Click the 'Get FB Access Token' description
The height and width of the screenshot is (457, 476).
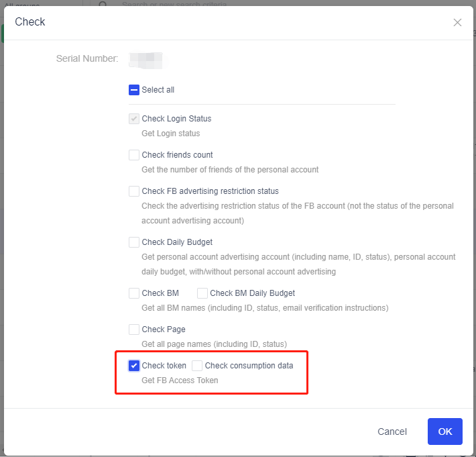[180, 380]
